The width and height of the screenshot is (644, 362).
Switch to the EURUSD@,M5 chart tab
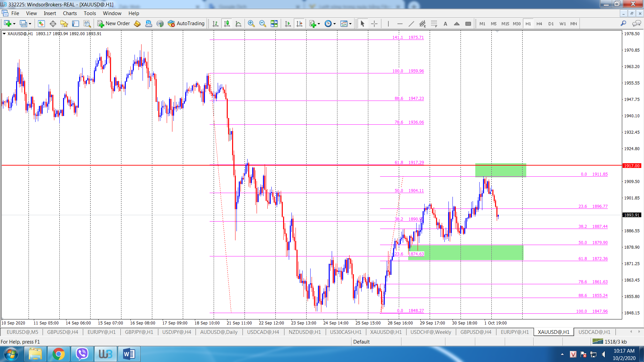22,332
